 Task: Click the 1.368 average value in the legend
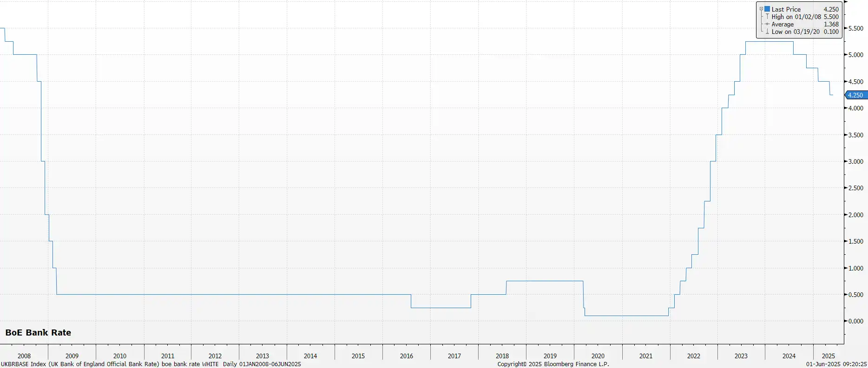831,24
